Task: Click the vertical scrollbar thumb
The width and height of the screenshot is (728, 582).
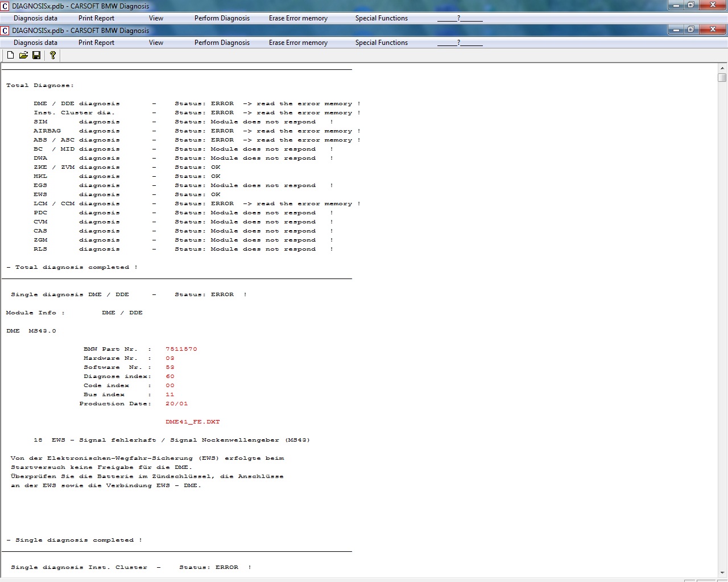Action: 722,77
